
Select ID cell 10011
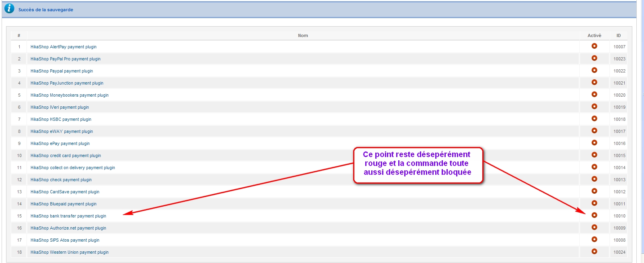point(619,204)
